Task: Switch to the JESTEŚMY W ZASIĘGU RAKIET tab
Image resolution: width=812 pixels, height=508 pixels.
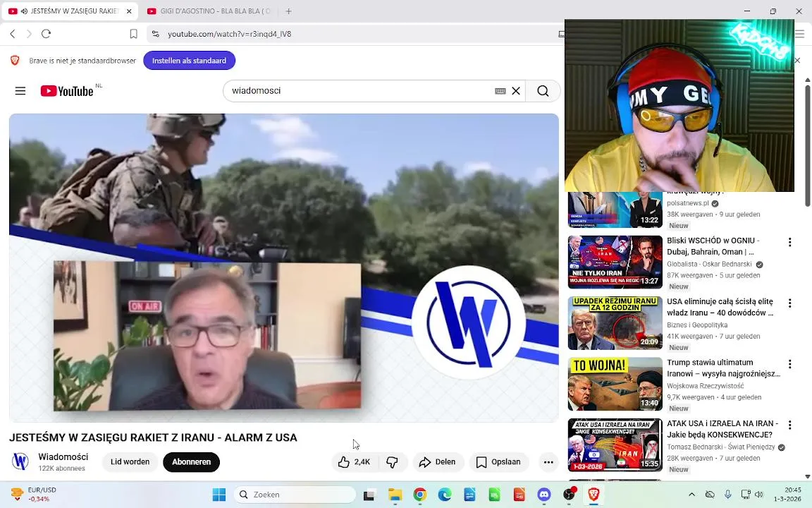Action: click(70, 11)
